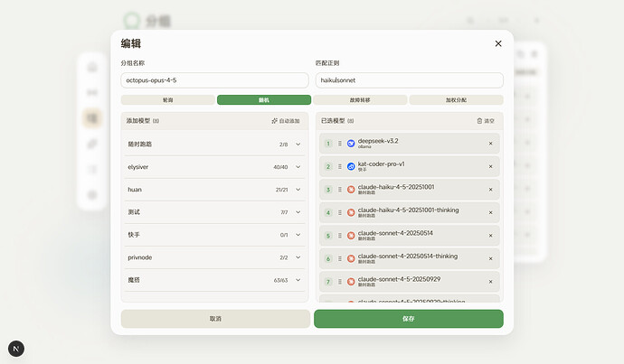The width and height of the screenshot is (624, 364).
Task: Click the Claude logo of claude-sonnet-4-5-20250929
Action: pyautogui.click(x=351, y=282)
